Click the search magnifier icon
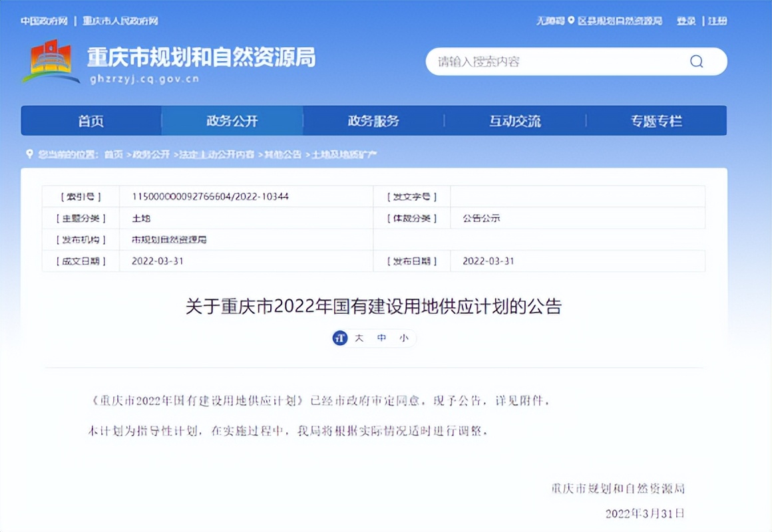The width and height of the screenshot is (772, 532). point(696,62)
